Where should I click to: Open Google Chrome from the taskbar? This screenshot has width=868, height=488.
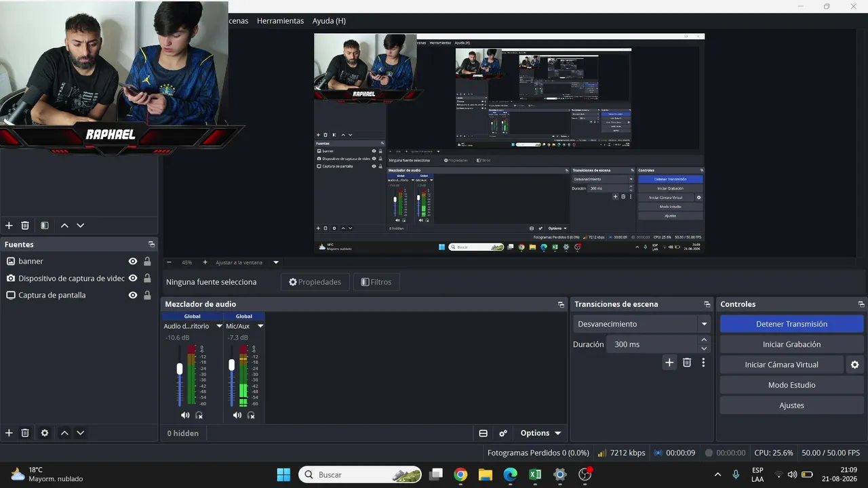tap(460, 474)
